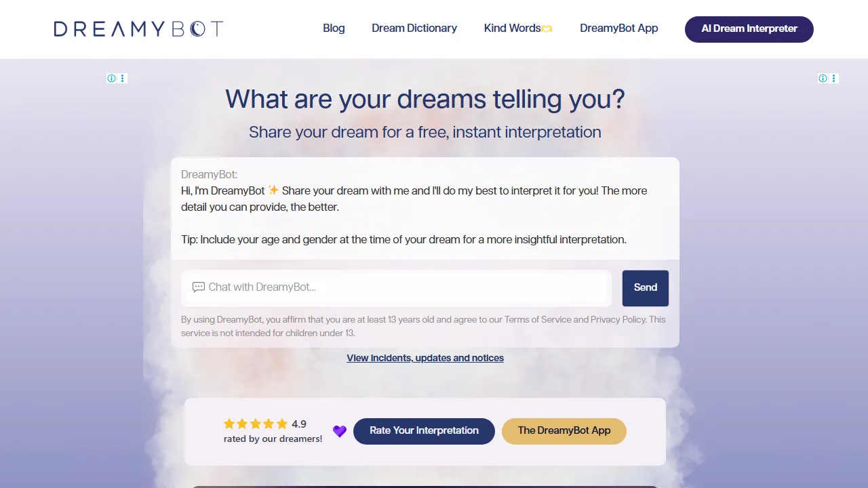This screenshot has width=868, height=488.
Task: Click the Chat with DreamyBot input field
Action: click(x=395, y=287)
